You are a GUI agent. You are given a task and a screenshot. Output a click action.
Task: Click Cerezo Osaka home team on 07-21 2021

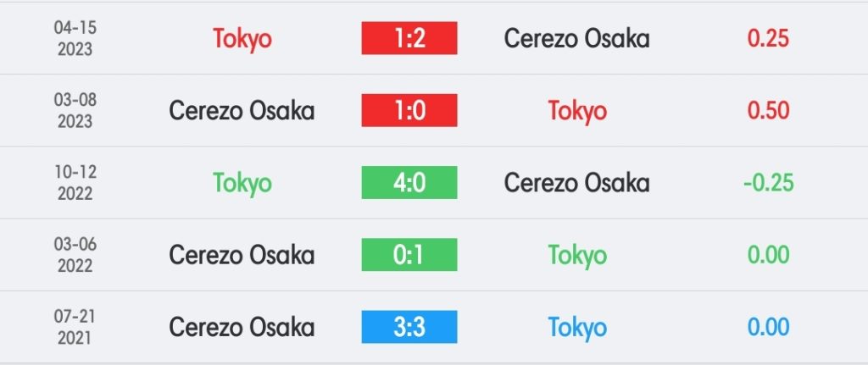coord(242,327)
